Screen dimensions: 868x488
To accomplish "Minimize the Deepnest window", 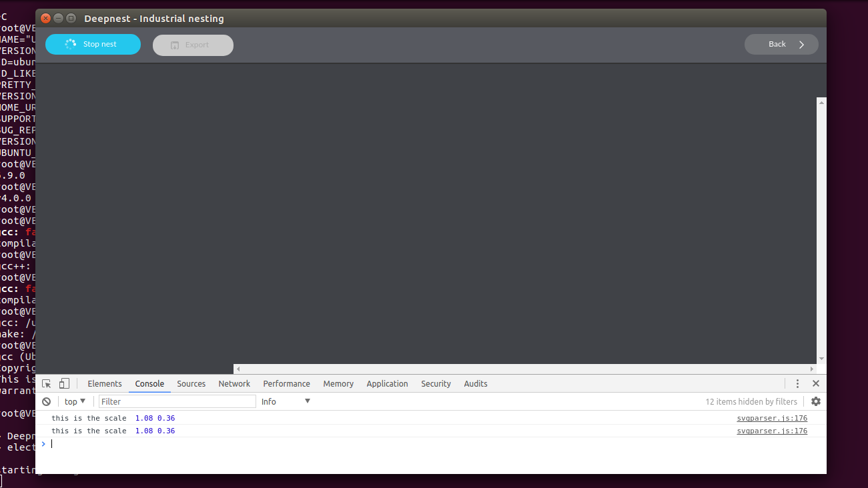I will 59,18.
